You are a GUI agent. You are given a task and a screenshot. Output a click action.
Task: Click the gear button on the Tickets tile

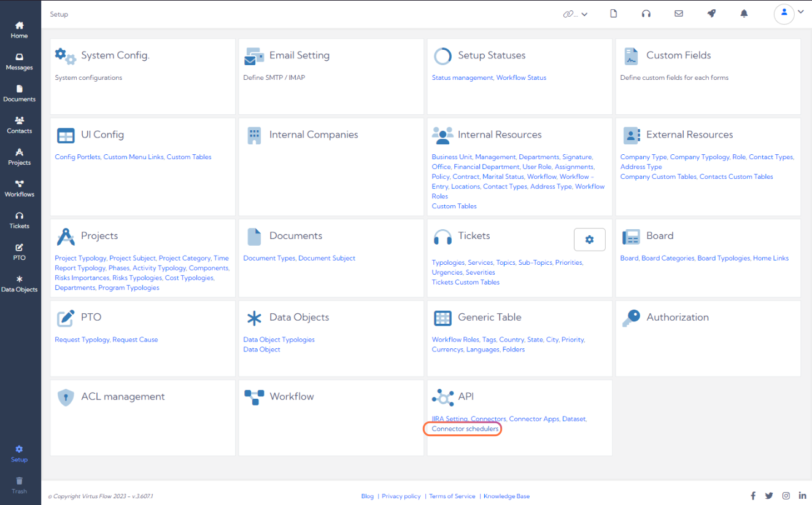tap(589, 240)
